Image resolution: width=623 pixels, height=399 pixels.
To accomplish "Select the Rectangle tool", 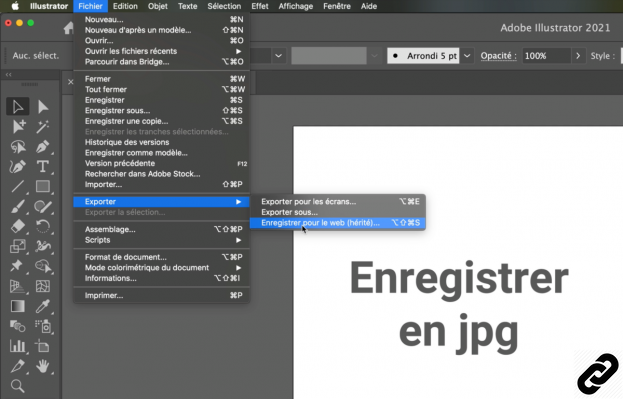I will point(43,186).
